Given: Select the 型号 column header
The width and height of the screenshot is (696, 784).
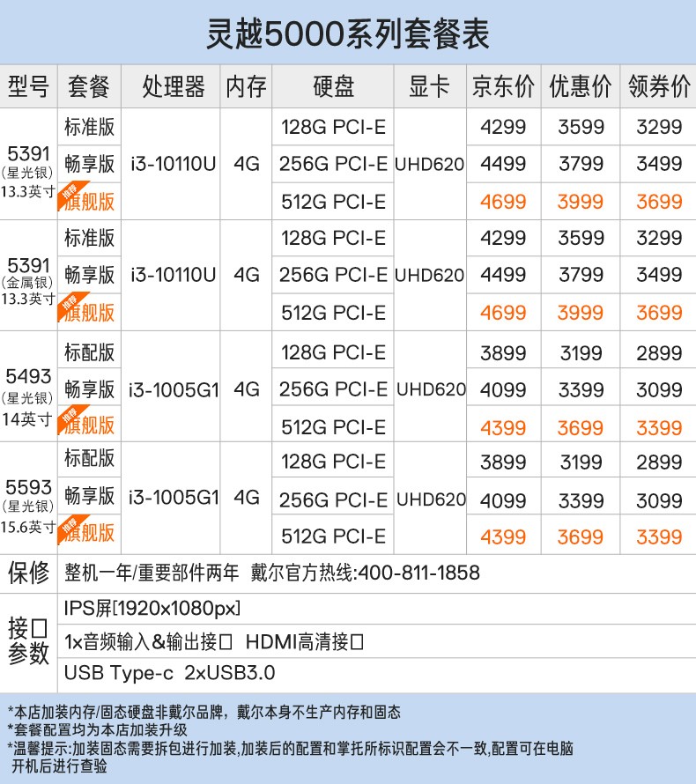Looking at the screenshot, I should tap(28, 86).
